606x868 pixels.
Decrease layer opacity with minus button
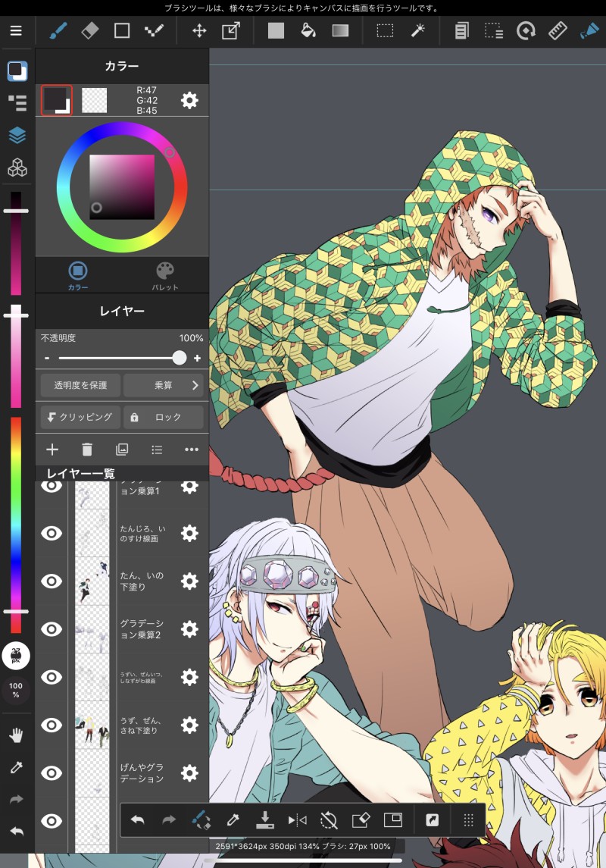(47, 358)
